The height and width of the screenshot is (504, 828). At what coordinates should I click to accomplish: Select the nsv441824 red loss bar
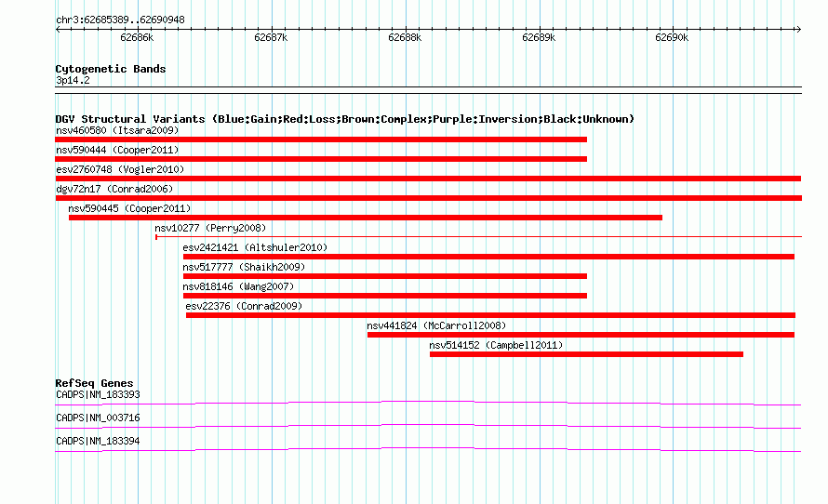click(581, 335)
